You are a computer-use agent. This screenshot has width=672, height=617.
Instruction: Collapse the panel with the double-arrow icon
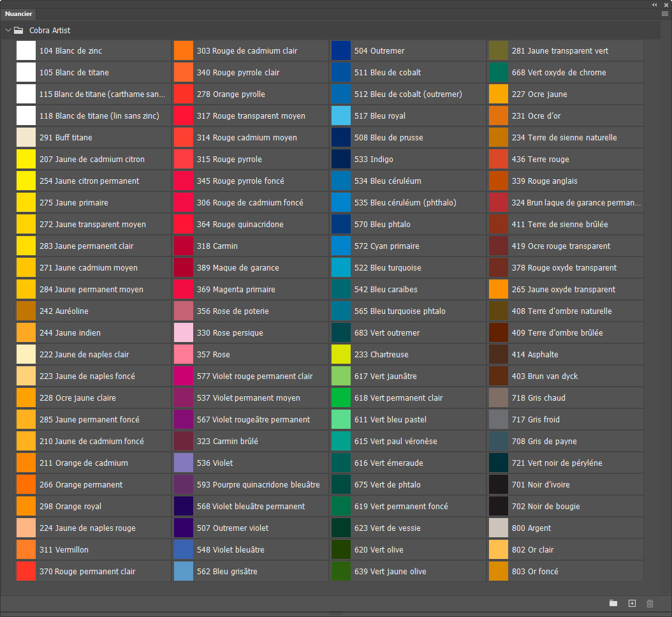coord(654,4)
